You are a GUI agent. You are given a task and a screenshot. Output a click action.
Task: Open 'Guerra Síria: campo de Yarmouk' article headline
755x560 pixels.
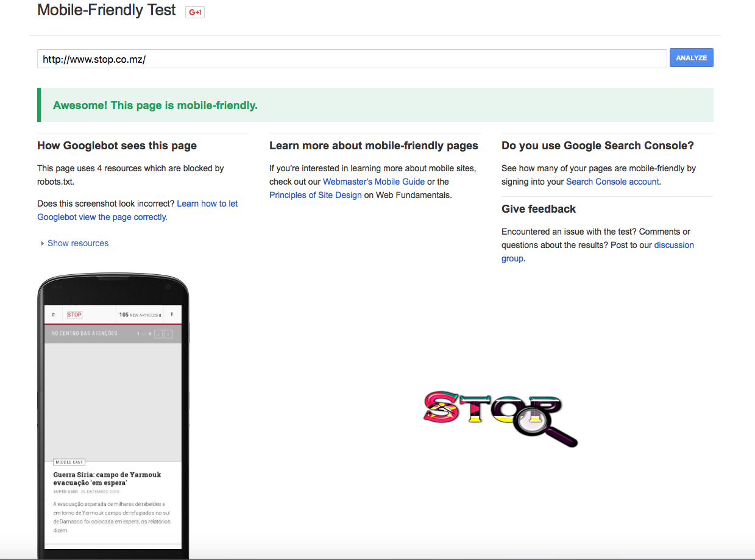[107, 478]
